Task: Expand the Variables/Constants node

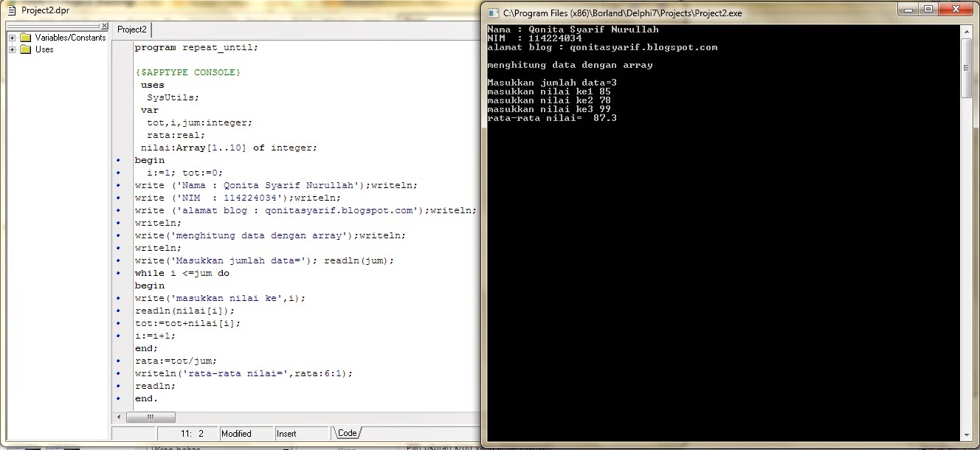Action: coord(10,38)
